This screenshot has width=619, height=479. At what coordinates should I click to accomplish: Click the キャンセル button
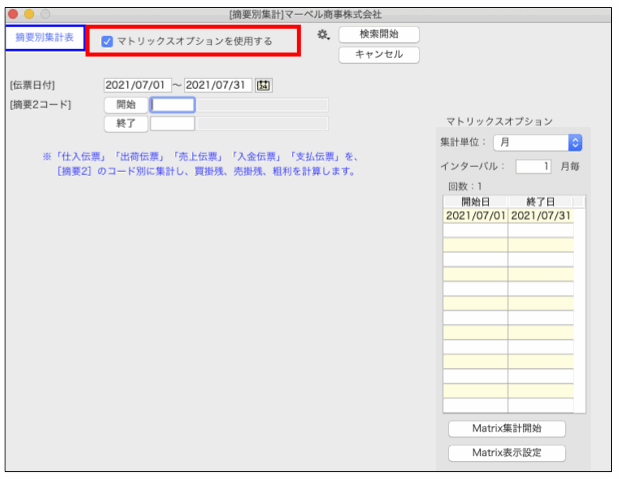coord(379,54)
